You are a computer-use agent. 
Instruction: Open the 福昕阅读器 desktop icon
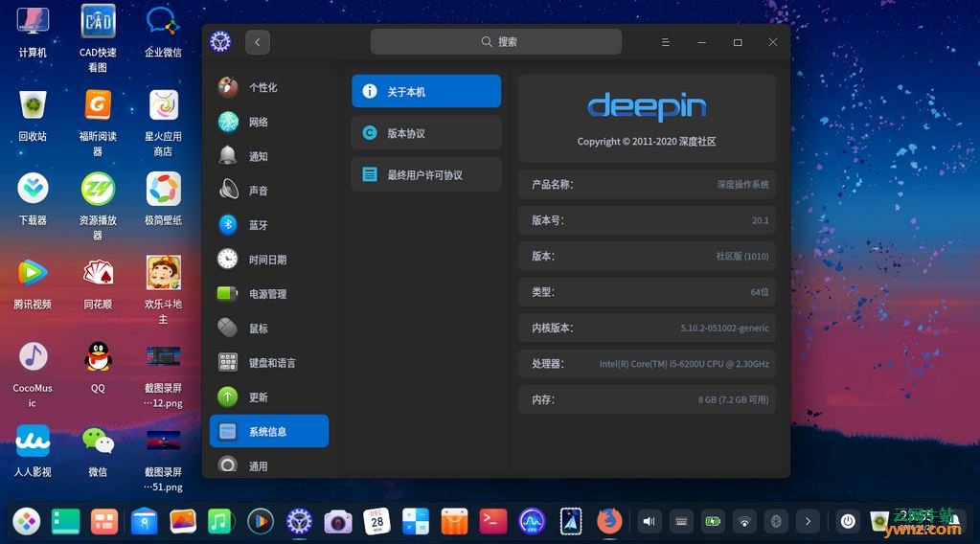pos(98,123)
